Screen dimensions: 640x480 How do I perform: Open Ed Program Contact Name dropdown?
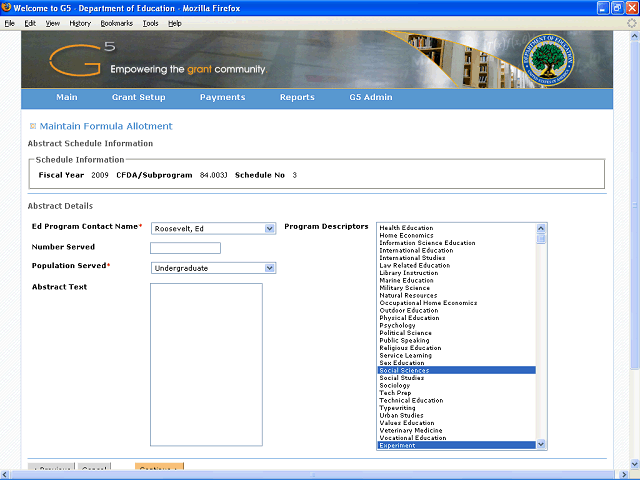point(270,228)
